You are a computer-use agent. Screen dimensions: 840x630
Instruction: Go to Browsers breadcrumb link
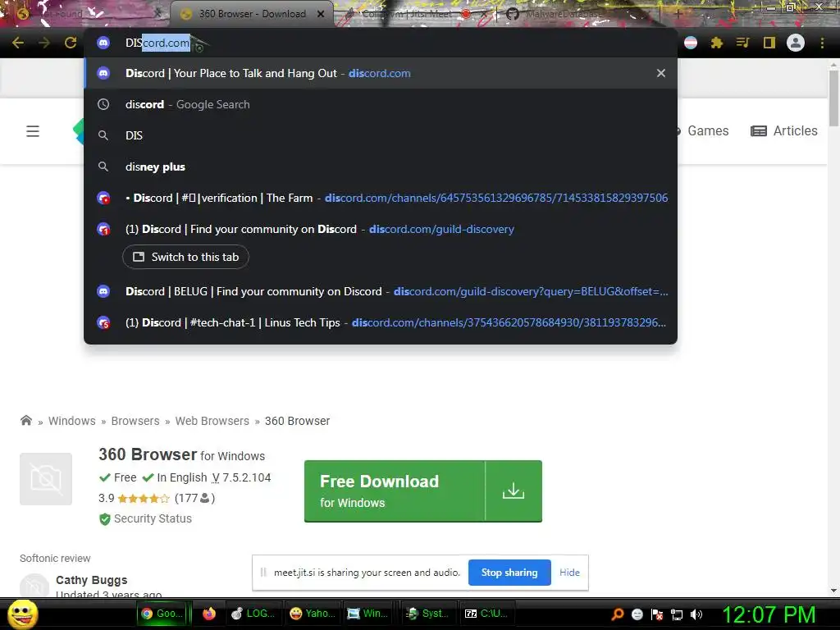(135, 421)
